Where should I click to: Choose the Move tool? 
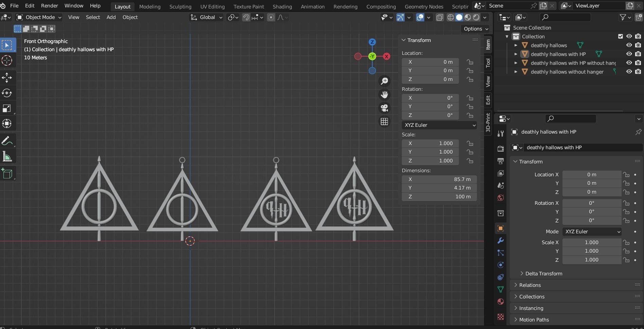pos(7,78)
